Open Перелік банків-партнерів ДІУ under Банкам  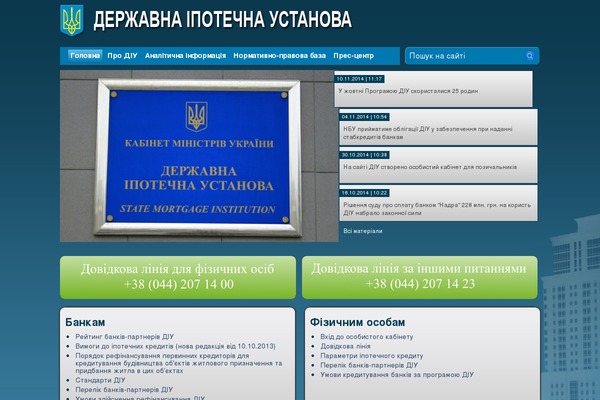[x=124, y=390]
